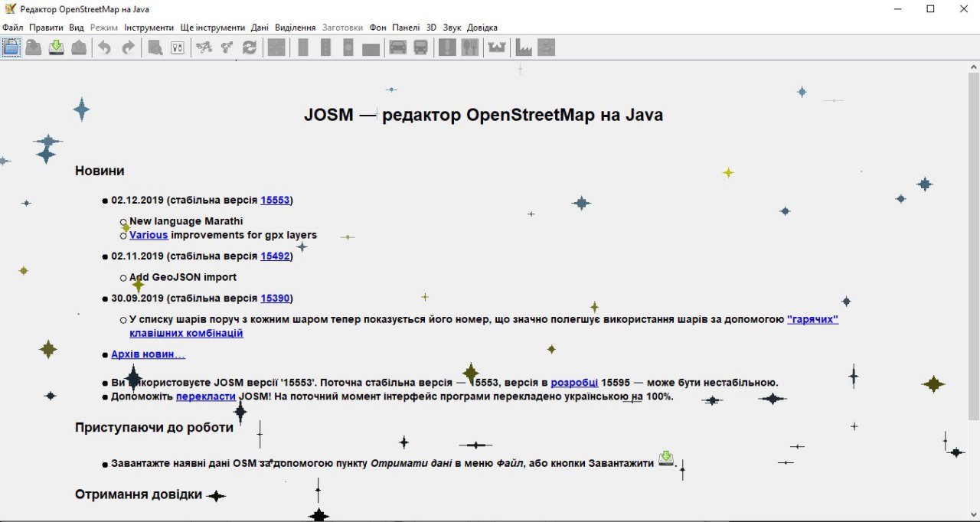Screen dimensions: 980x522
Task: Click the main JOSM title heading
Action: 483,115
